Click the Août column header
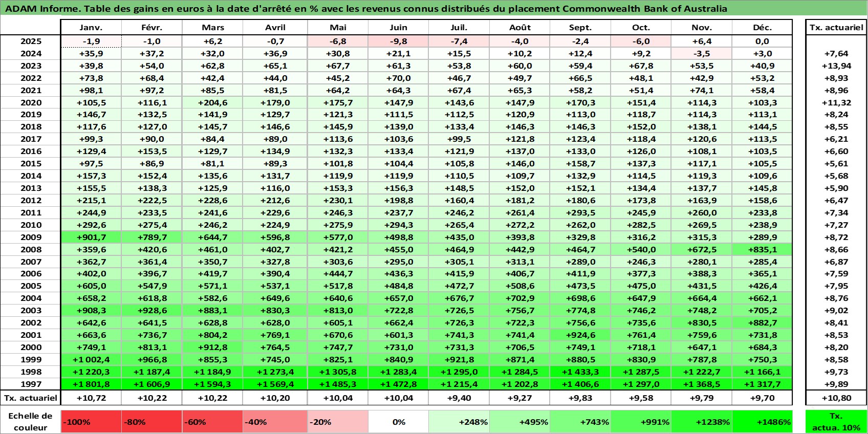 [x=519, y=28]
